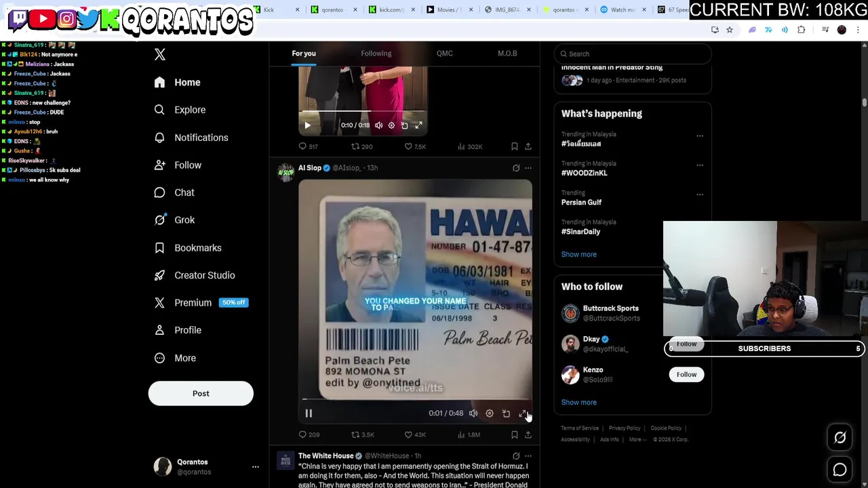Like the post with 43K likes
The height and width of the screenshot is (488, 868).
tap(415, 434)
